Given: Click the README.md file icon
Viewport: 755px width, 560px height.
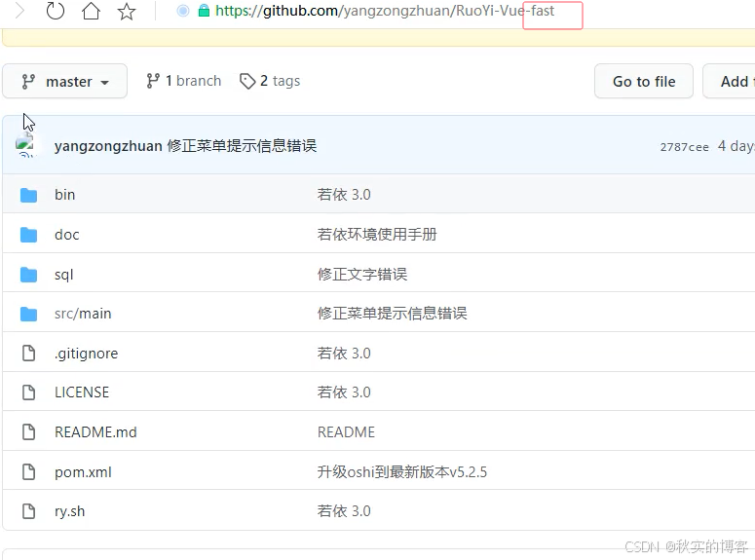Looking at the screenshot, I should coord(29,431).
